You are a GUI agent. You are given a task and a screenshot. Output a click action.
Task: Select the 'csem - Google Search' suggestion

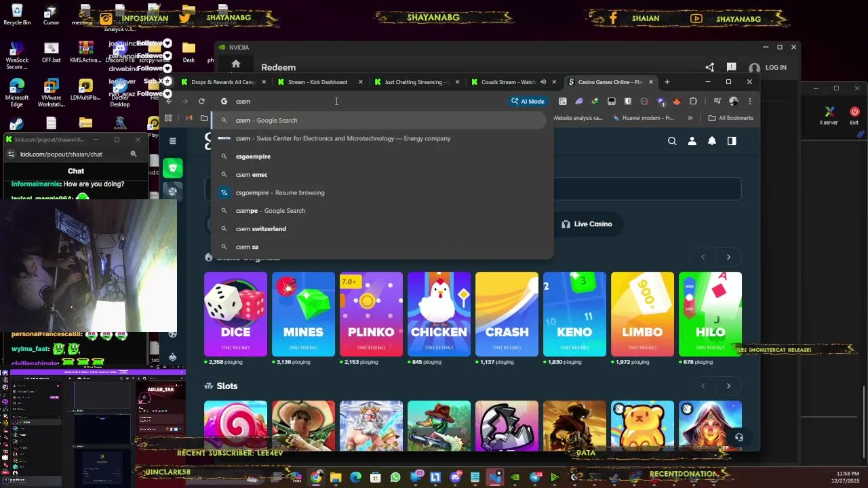(379, 120)
